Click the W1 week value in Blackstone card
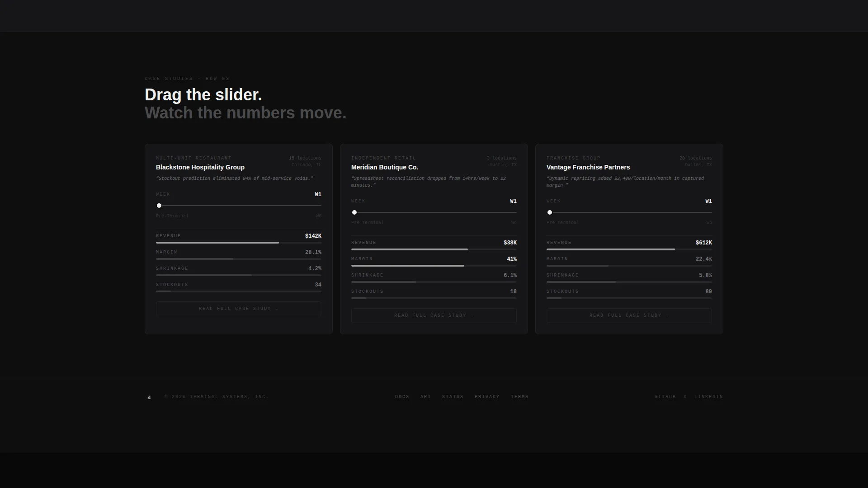868x488 pixels. tap(318, 194)
